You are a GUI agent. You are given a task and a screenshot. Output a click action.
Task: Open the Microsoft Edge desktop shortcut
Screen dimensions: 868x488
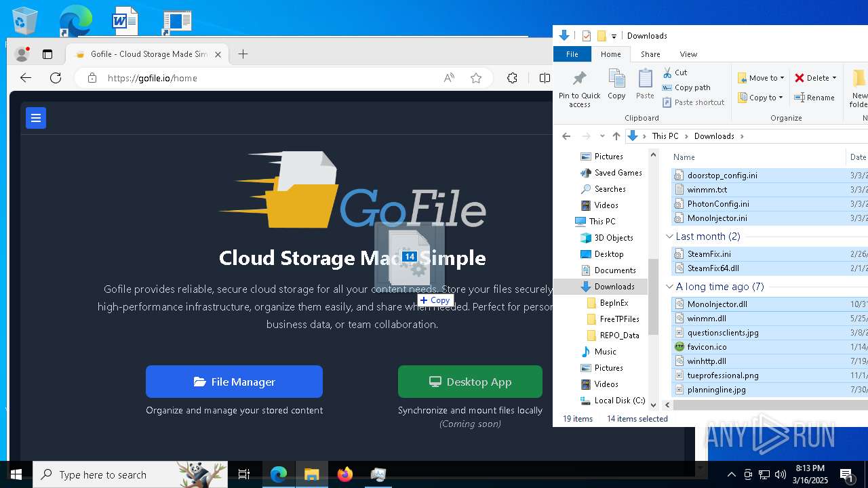tap(75, 21)
